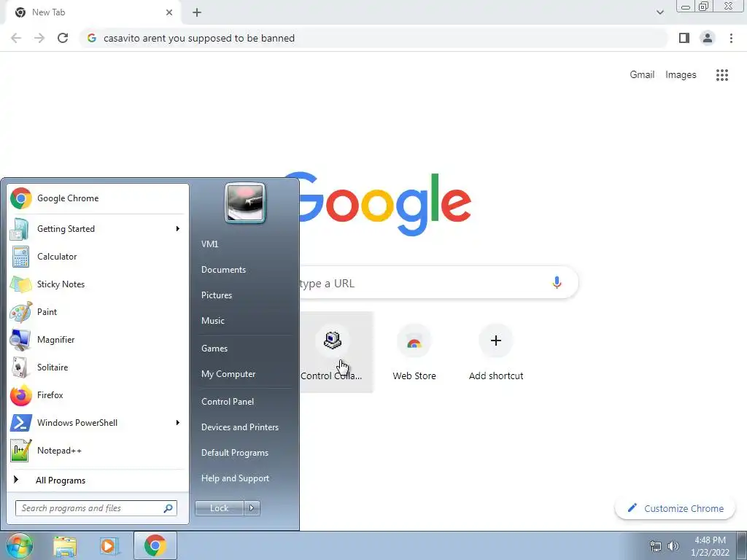Open Magnifier from the Start menu
747x560 pixels.
pos(97,340)
